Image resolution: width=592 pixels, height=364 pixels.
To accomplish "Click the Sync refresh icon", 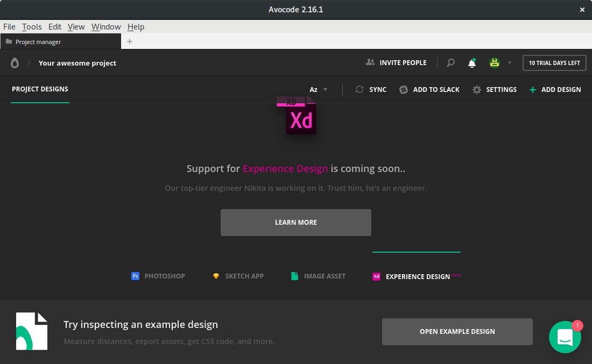I will pos(360,89).
